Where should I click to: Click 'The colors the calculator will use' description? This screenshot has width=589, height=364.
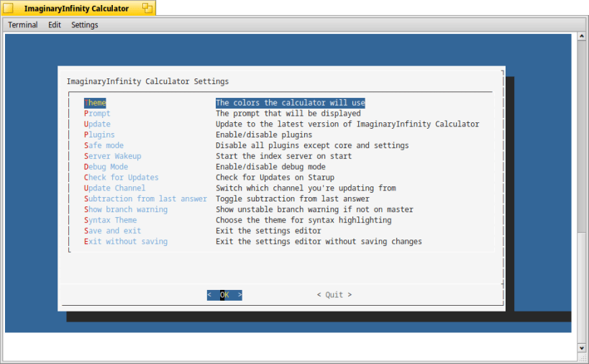(x=291, y=103)
